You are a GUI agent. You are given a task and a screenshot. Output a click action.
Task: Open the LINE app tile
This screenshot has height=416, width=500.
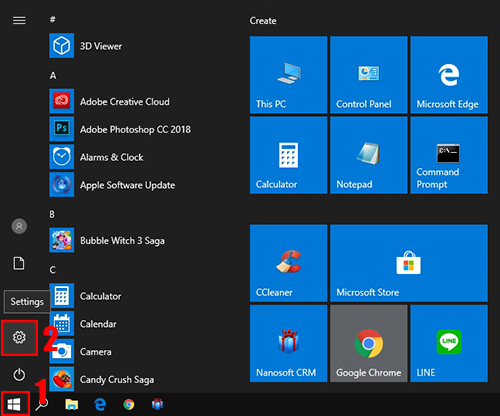coord(449,343)
